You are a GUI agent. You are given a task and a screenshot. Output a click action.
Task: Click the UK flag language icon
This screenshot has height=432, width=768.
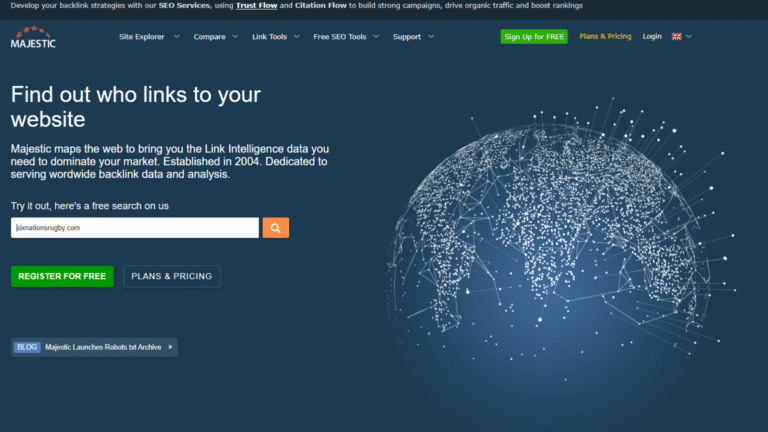click(x=676, y=36)
